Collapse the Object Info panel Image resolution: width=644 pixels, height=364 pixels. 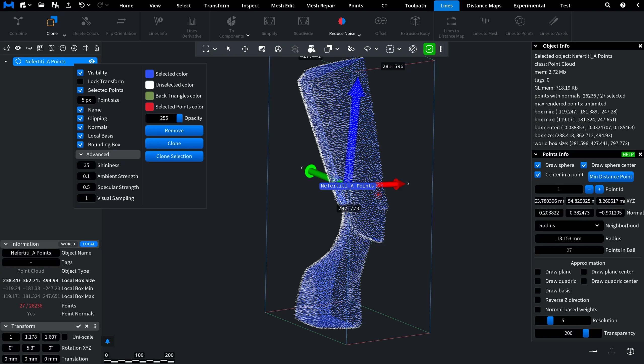pyautogui.click(x=536, y=46)
